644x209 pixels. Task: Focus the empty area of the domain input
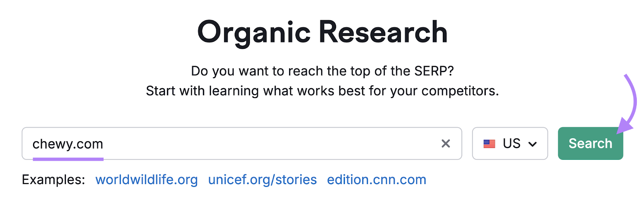click(270, 143)
